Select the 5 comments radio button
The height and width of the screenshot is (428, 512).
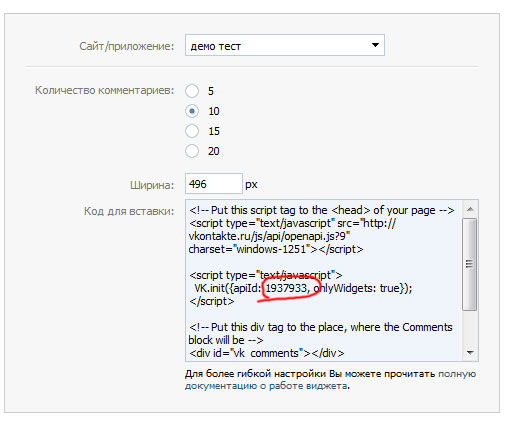pyautogui.click(x=192, y=91)
